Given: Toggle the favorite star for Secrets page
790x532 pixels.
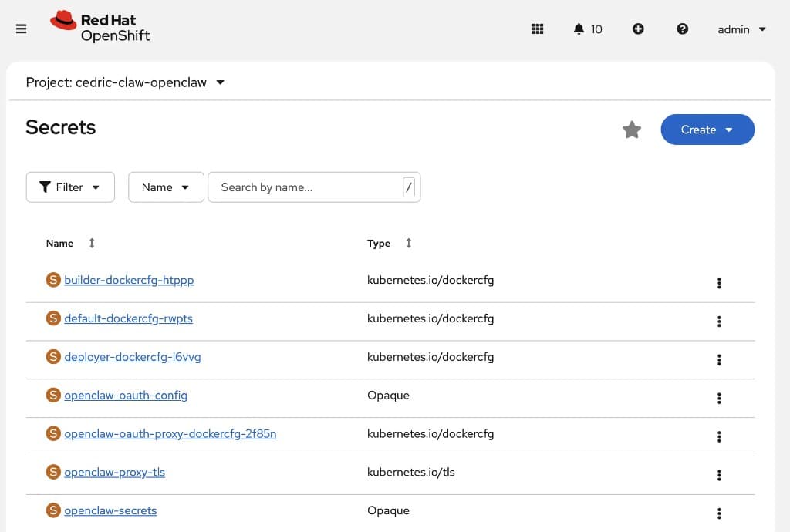Looking at the screenshot, I should 632,130.
